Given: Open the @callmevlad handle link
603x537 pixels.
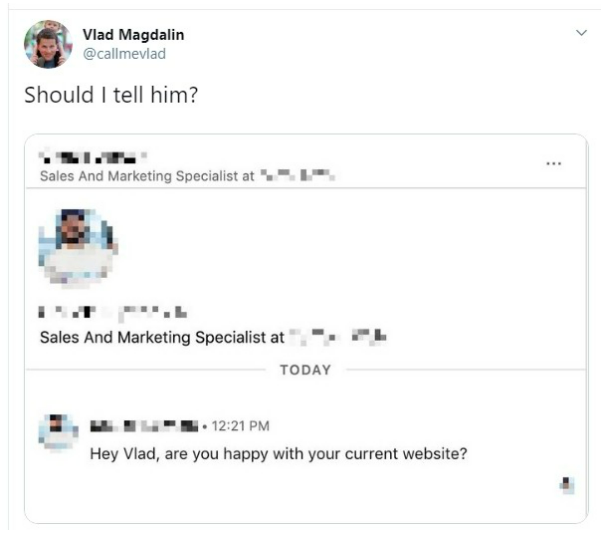Looking at the screenshot, I should click(124, 54).
